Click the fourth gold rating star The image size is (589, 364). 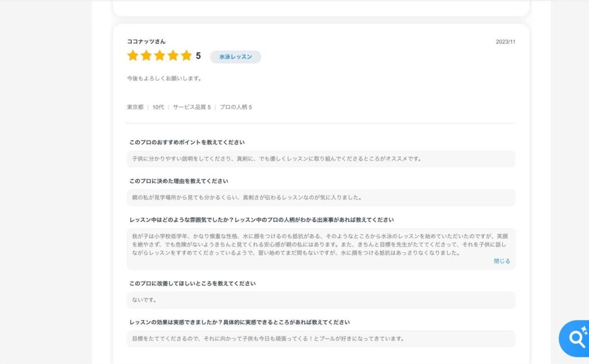[x=173, y=56]
